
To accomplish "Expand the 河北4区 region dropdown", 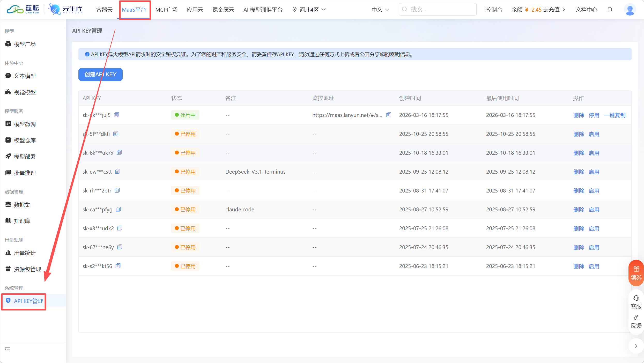I will (x=309, y=10).
